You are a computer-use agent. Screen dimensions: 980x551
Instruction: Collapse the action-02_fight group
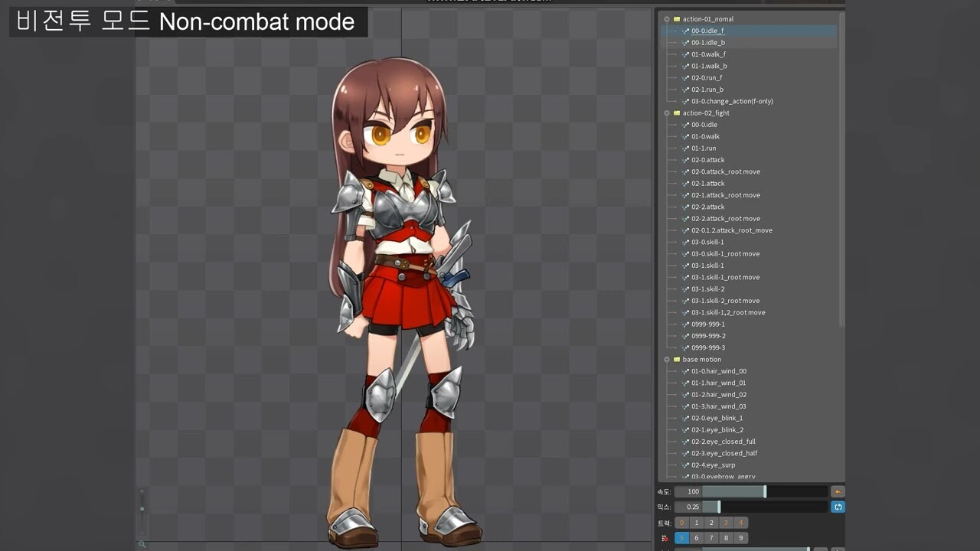coord(667,112)
